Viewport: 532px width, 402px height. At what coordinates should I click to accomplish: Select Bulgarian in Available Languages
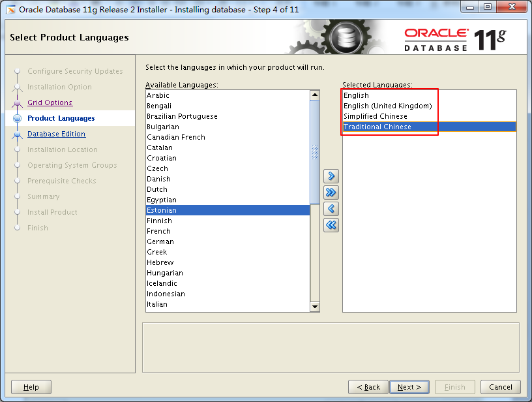pos(228,127)
